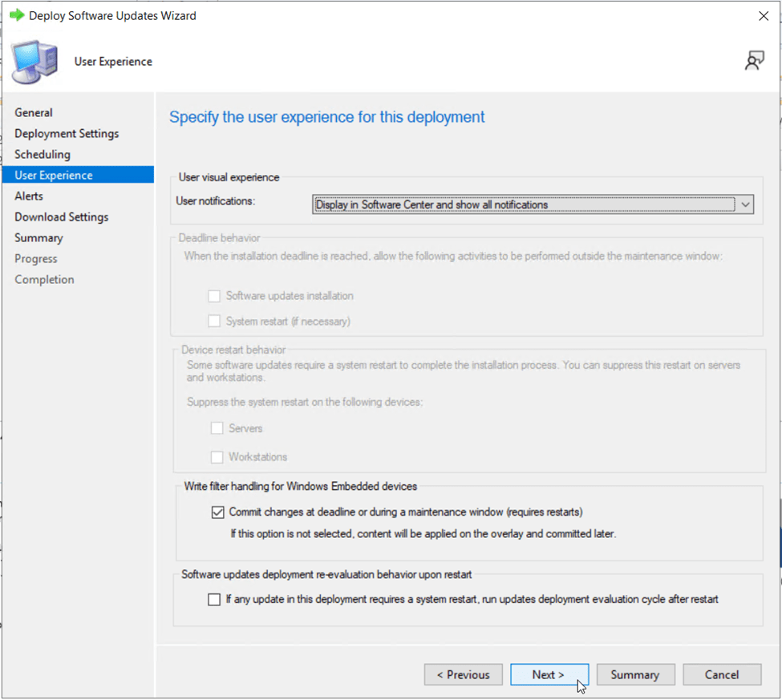Screen dimensions: 782x700
Task: Check the Software updates installation checkbox
Action: coord(214,296)
